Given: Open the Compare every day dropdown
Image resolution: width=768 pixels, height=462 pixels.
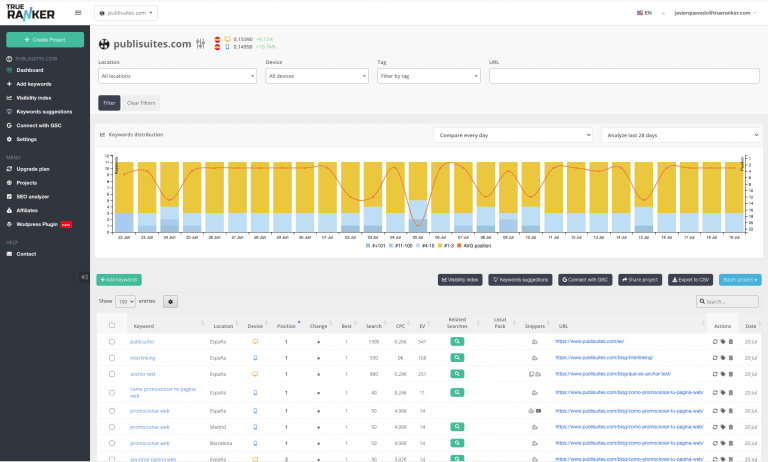Looking at the screenshot, I should tap(513, 135).
